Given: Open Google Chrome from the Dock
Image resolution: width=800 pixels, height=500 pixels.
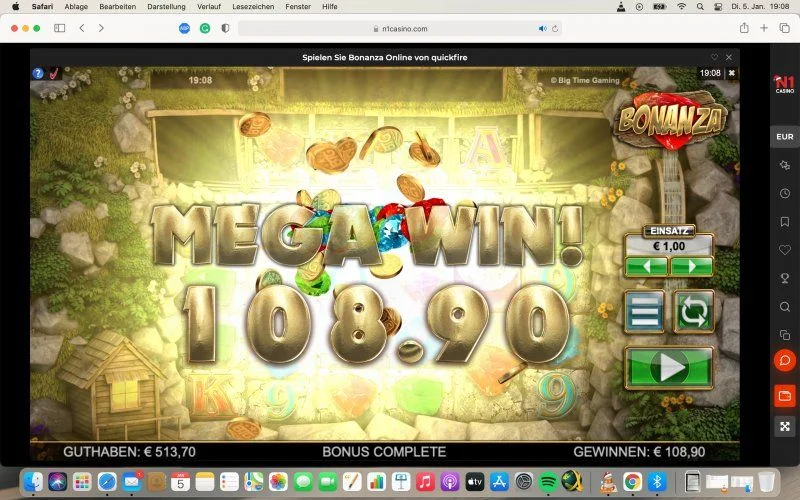Looking at the screenshot, I should tap(633, 482).
